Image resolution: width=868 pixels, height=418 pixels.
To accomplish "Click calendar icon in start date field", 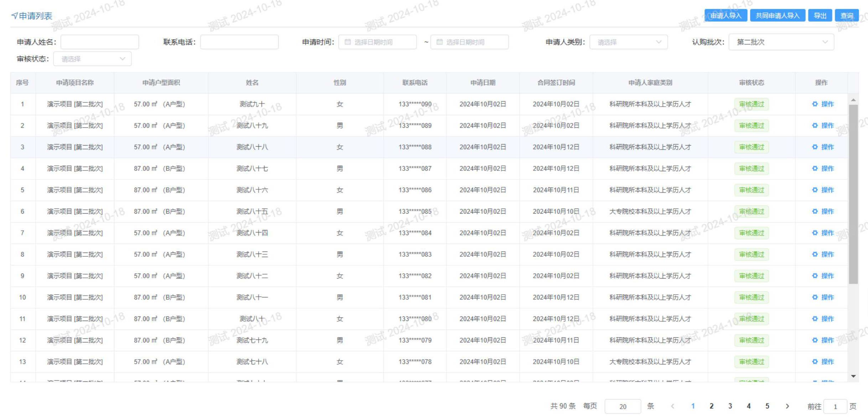I will coord(347,42).
